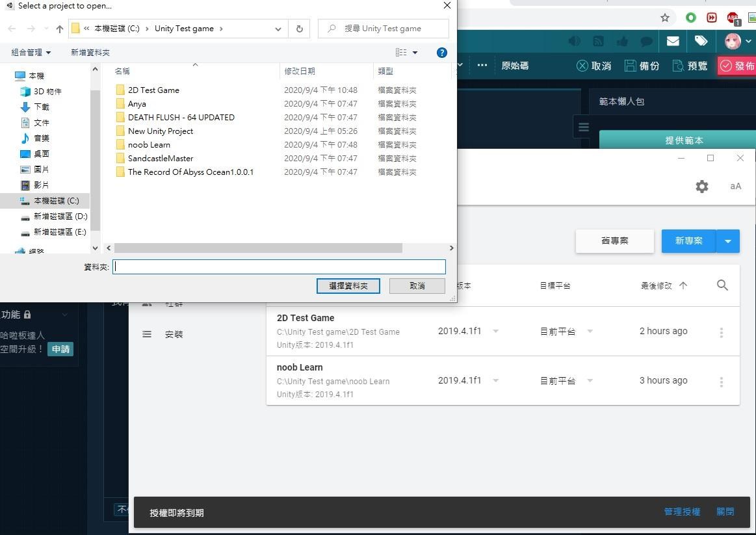The width and height of the screenshot is (756, 535).
Task: Click the horizontal scrollbar in the file list
Action: click(x=259, y=248)
